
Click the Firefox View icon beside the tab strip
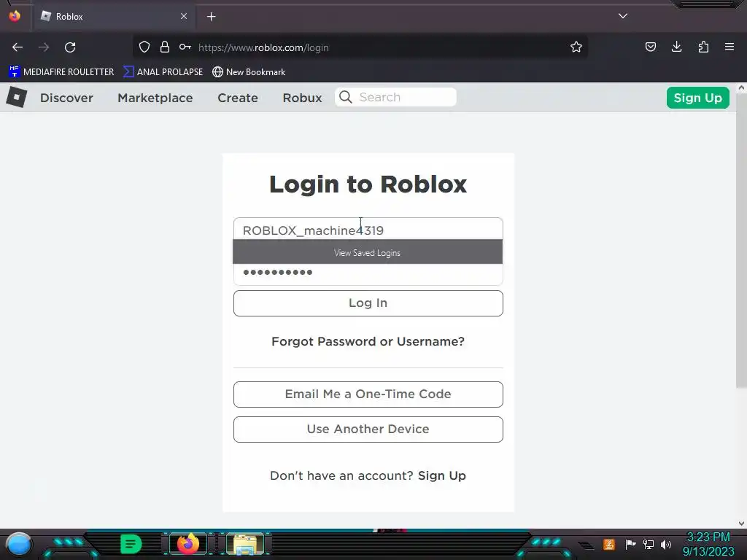coord(15,16)
